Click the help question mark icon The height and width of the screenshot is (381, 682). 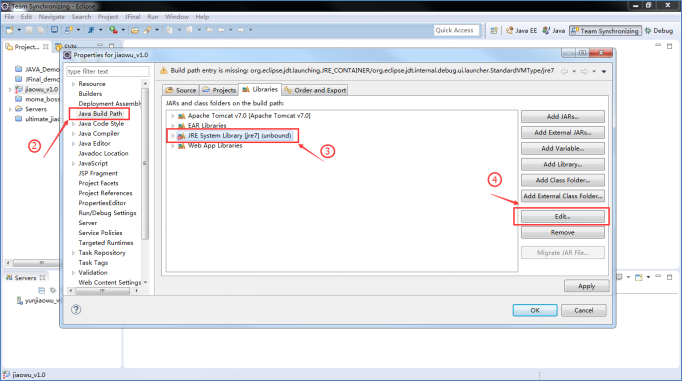click(x=76, y=309)
